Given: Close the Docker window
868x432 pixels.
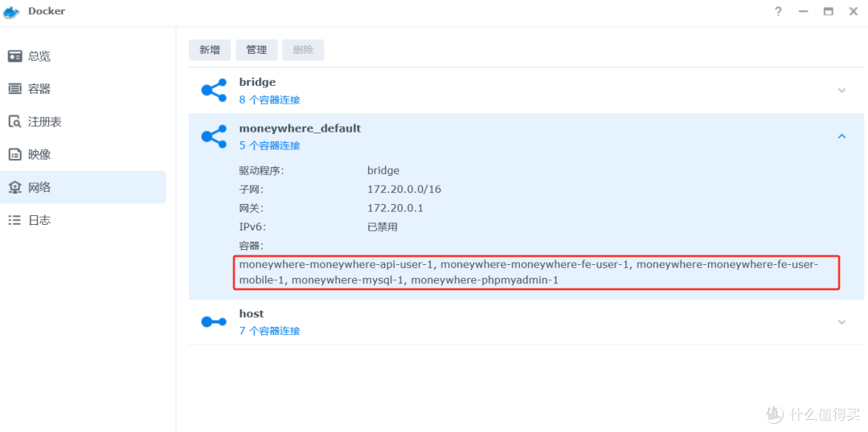Looking at the screenshot, I should [853, 11].
